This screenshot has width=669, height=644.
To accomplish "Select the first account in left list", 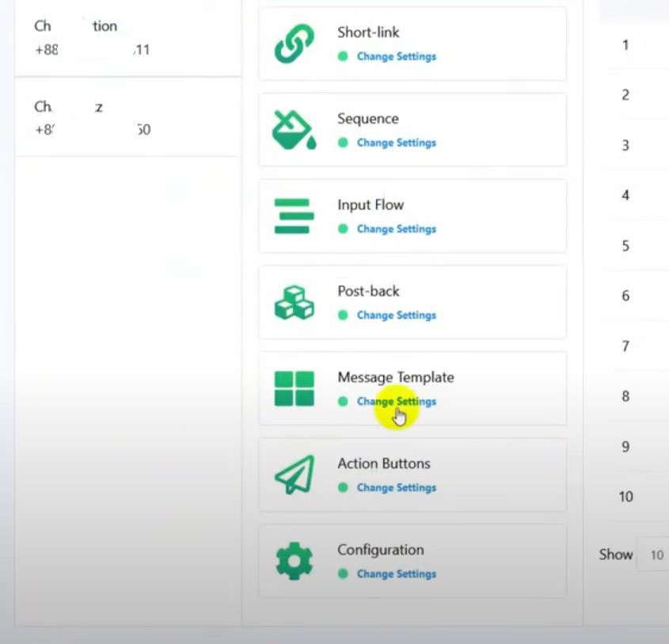I will click(x=127, y=38).
